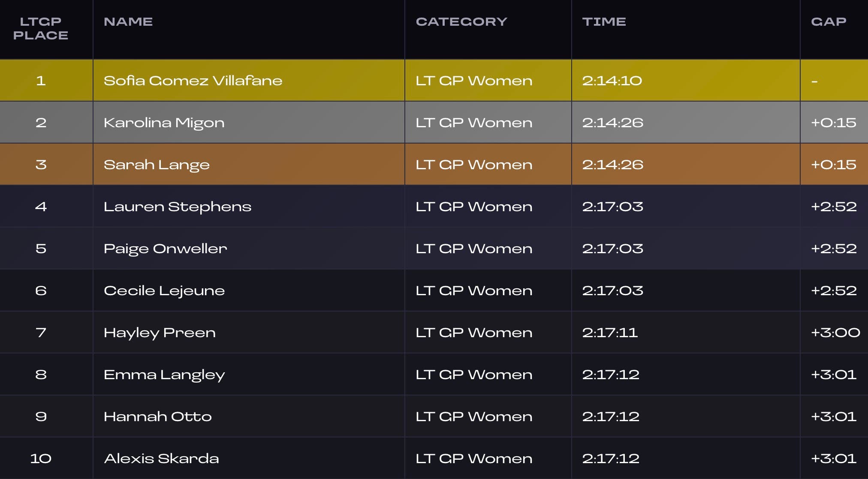
Task: Click place number 9 for Hannah Otto
Action: pyautogui.click(x=41, y=416)
